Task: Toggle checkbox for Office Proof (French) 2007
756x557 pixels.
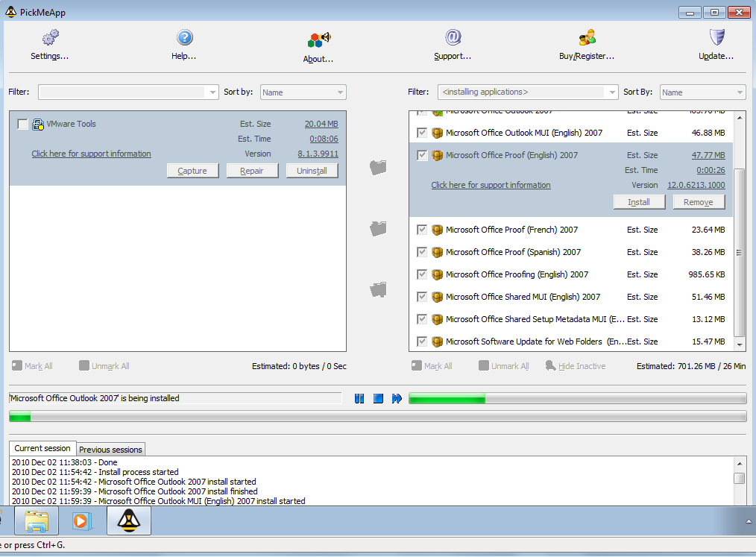Action: pyautogui.click(x=422, y=230)
